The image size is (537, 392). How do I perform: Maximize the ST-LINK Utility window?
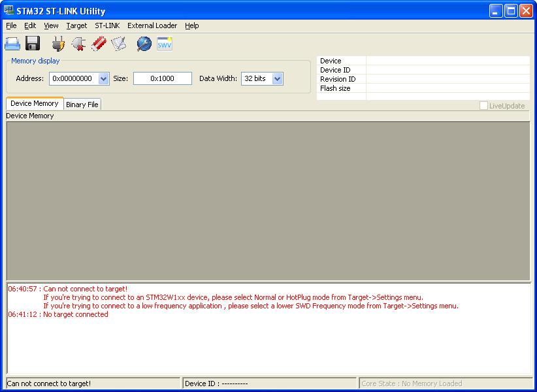tap(511, 11)
